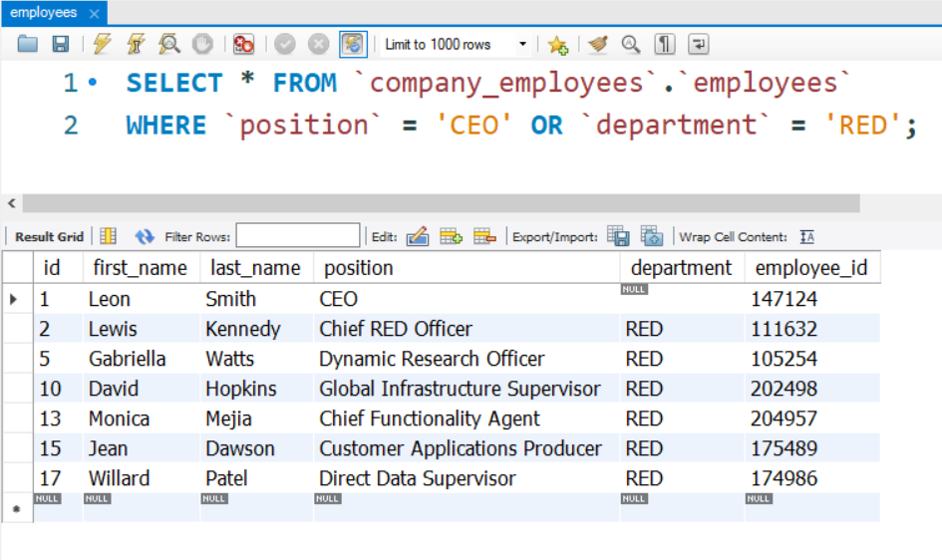Open the result grid form layout icon
This screenshot has height=560, width=942.
[x=108, y=236]
